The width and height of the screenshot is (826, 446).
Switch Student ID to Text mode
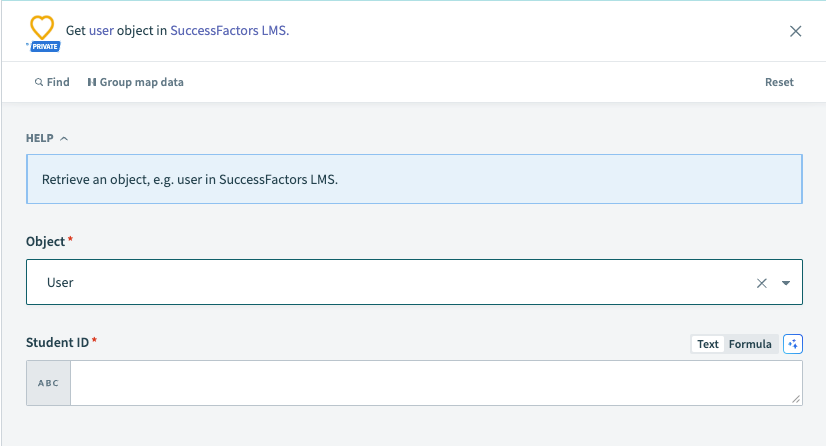coord(707,344)
